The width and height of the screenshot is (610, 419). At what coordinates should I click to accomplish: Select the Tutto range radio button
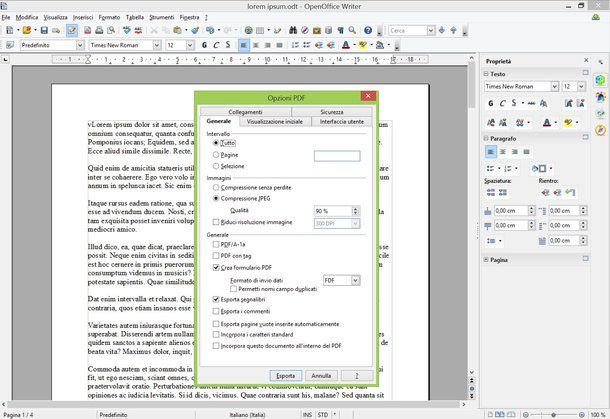click(216, 143)
